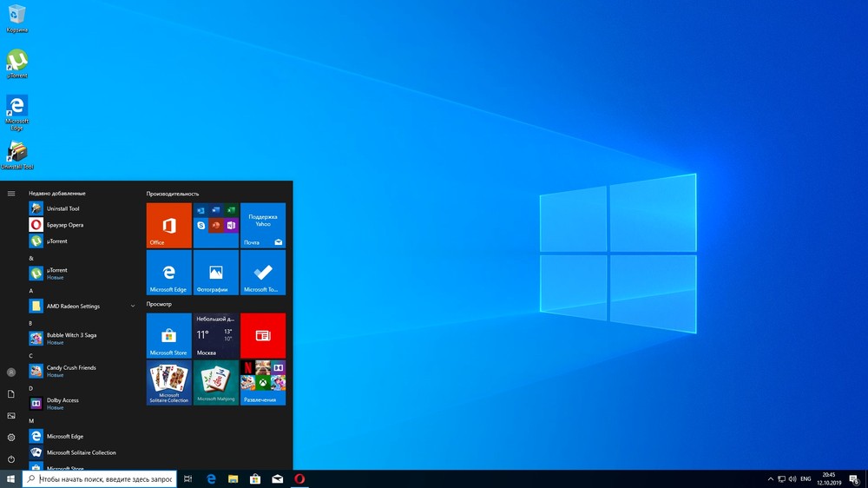Viewport: 868px width, 488px height.
Task: Open Task View on the taskbar
Action: pyautogui.click(x=187, y=478)
